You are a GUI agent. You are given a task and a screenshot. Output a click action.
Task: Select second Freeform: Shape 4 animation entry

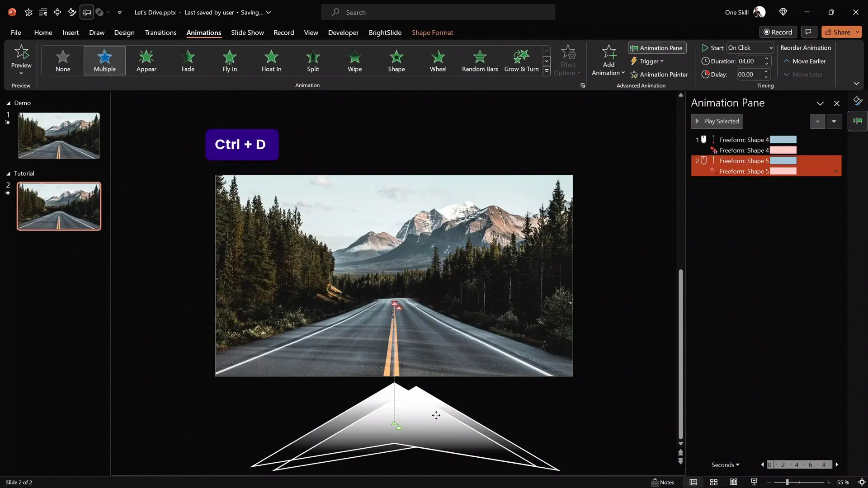pyautogui.click(x=766, y=150)
